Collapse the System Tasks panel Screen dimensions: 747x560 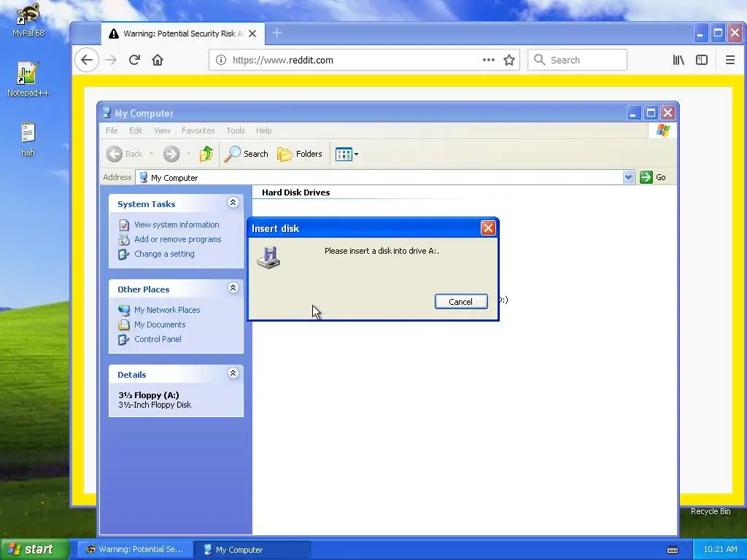(233, 203)
